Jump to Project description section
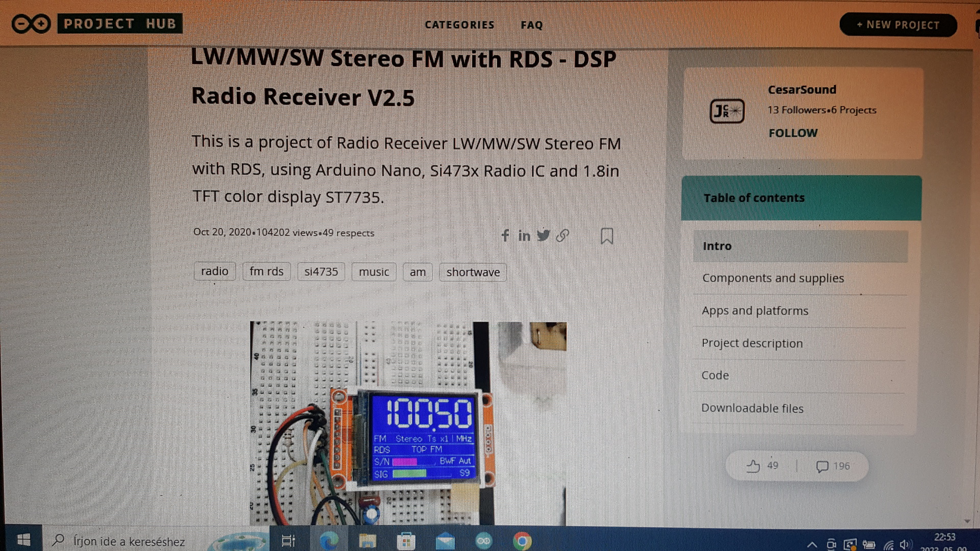This screenshot has height=551, width=980. (800, 343)
